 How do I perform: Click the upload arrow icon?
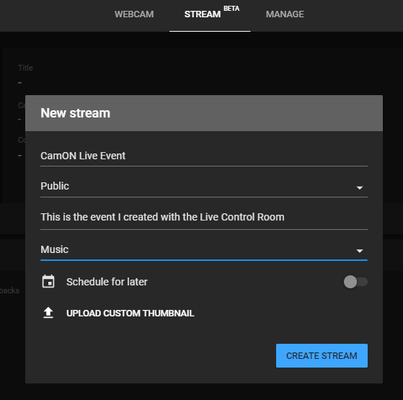(x=48, y=313)
